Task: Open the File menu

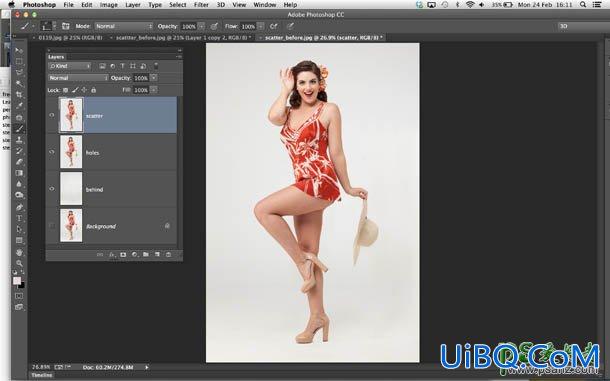Action: tap(68, 5)
